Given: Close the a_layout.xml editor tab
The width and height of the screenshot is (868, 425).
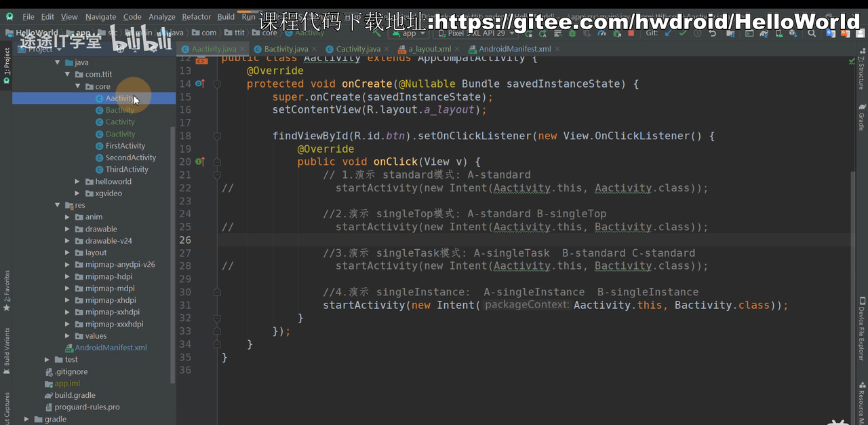Looking at the screenshot, I should tap(457, 49).
